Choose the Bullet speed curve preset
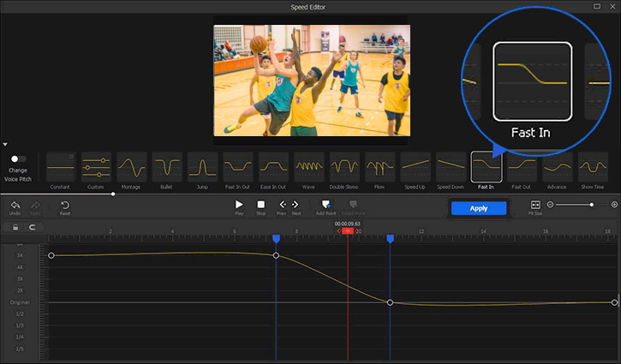The height and width of the screenshot is (364, 621). tap(167, 167)
